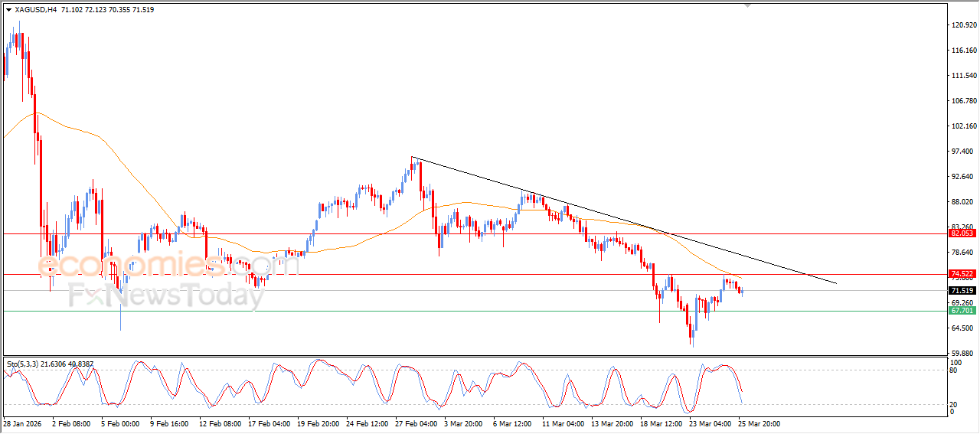Click the black arrow beside XAGUSD,H4
The width and height of the screenshot is (980, 434).
[x=8, y=10]
